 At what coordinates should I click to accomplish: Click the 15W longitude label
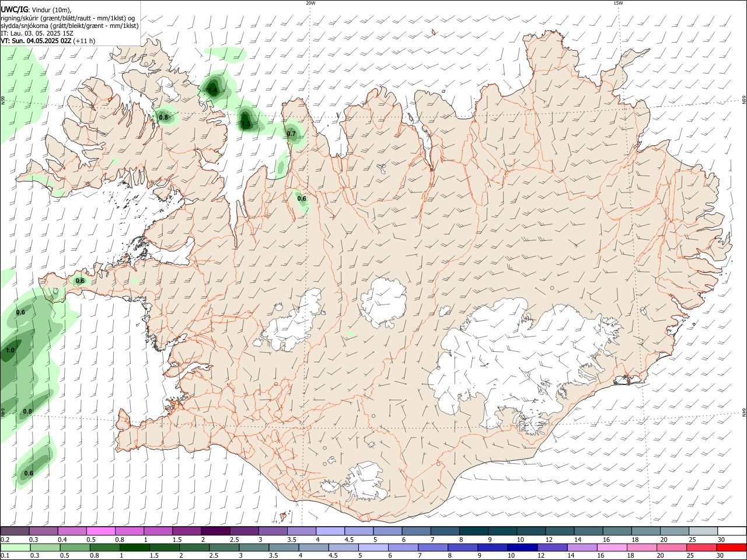coord(618,3)
